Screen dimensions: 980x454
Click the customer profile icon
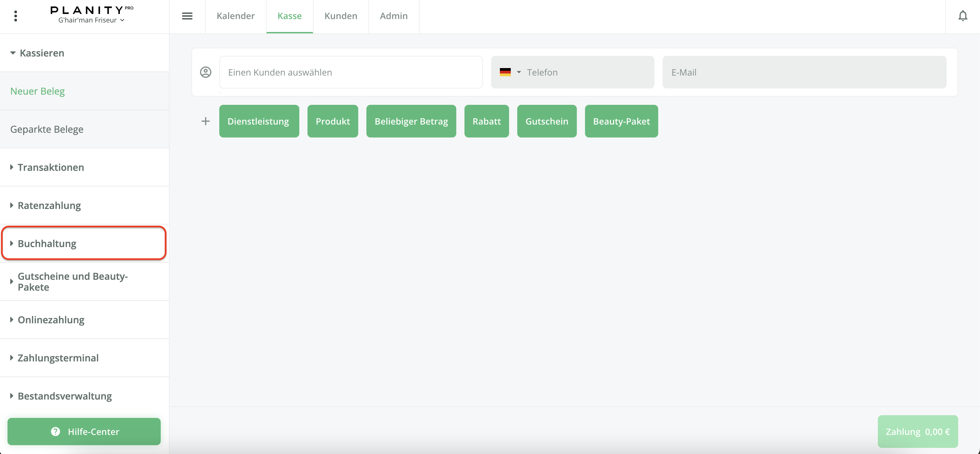pos(206,72)
